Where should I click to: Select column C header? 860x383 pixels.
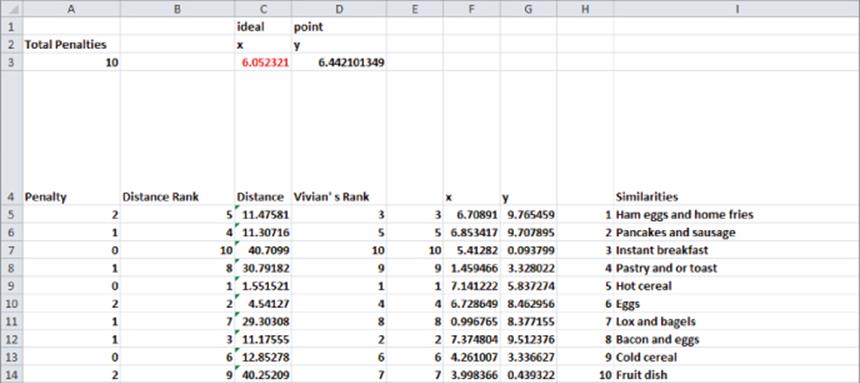click(263, 8)
